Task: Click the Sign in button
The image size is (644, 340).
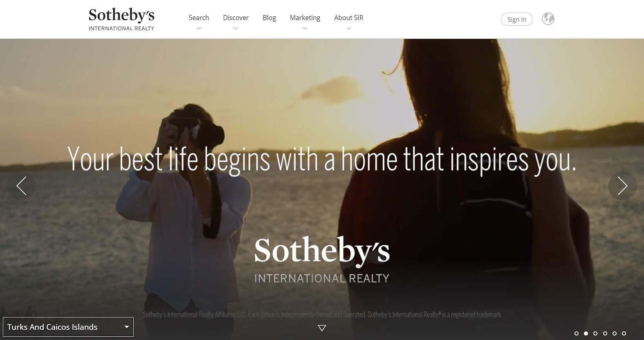Action: coord(517,19)
